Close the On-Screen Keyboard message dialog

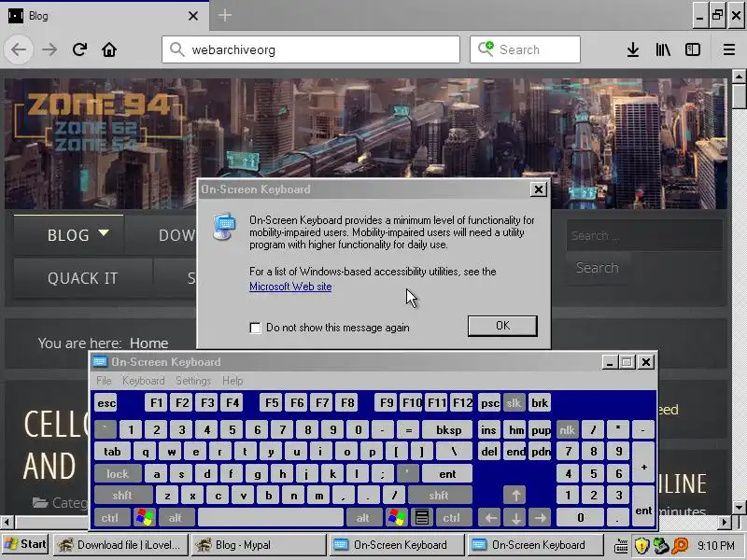tap(539, 189)
